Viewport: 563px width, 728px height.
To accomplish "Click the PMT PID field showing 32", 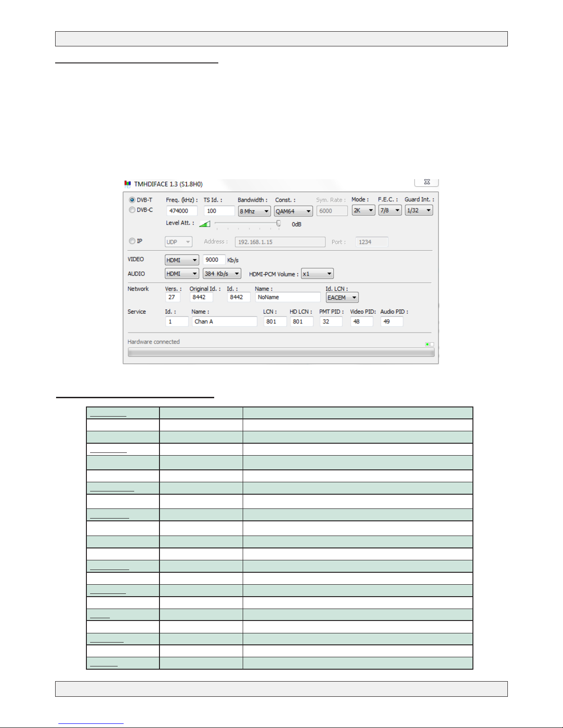I will pos(331,322).
